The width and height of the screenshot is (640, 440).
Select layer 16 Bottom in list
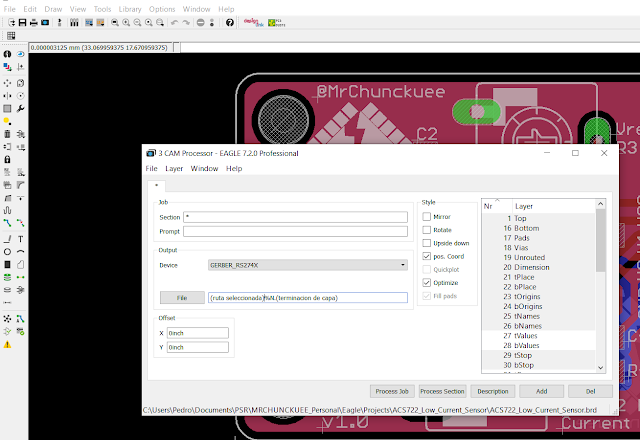(x=539, y=228)
